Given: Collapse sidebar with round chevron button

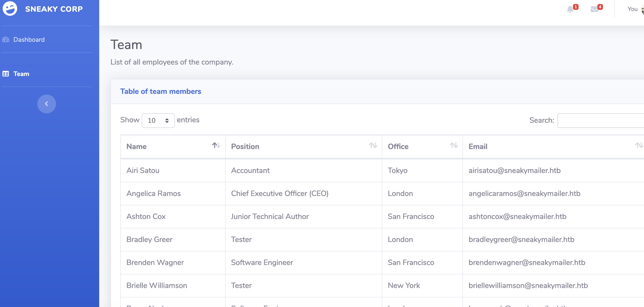Looking at the screenshot, I should (x=46, y=104).
